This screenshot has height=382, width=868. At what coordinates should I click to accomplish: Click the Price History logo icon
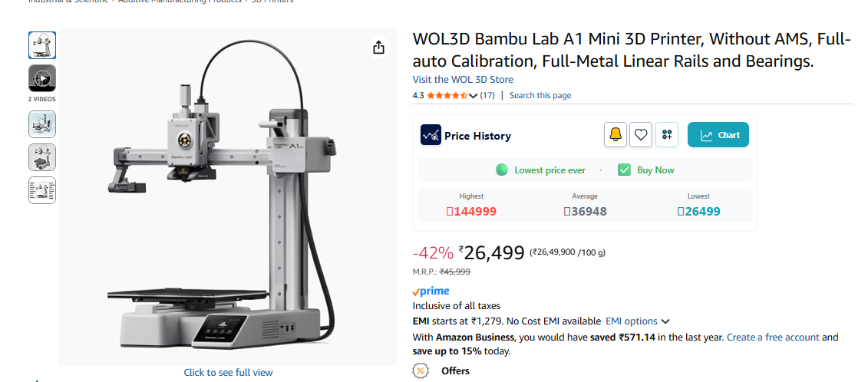[431, 135]
